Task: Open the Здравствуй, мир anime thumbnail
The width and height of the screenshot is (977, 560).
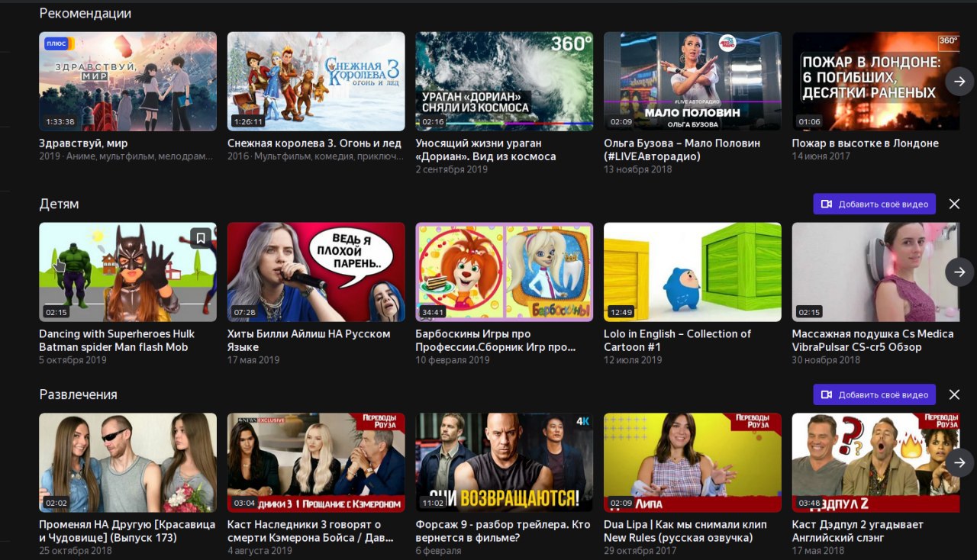Action: 127,81
